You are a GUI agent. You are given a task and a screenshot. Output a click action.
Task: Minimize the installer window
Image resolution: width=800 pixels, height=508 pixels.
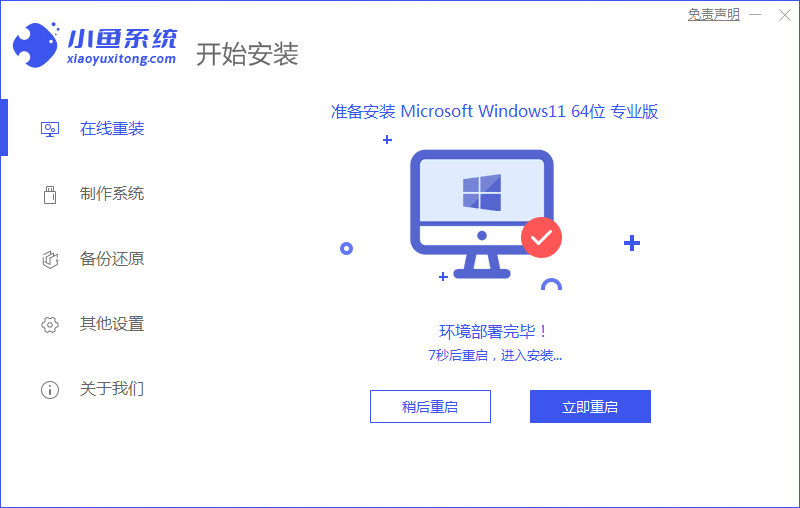point(755,15)
